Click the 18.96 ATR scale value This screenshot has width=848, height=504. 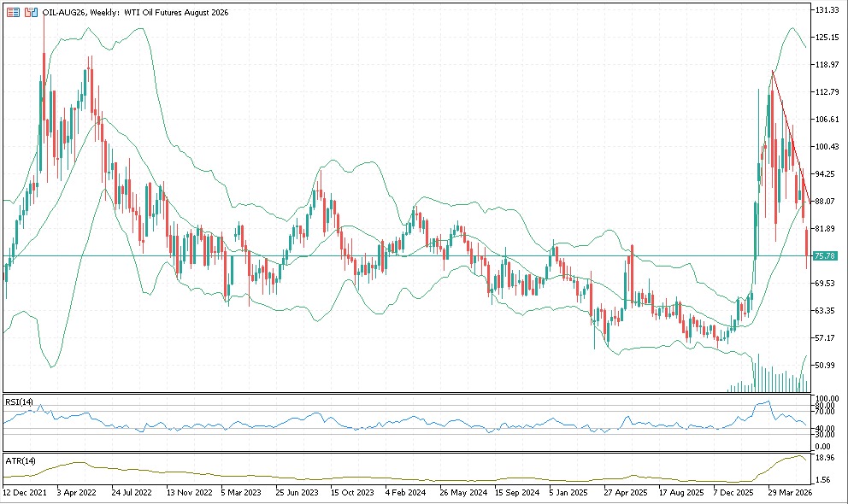click(x=825, y=458)
